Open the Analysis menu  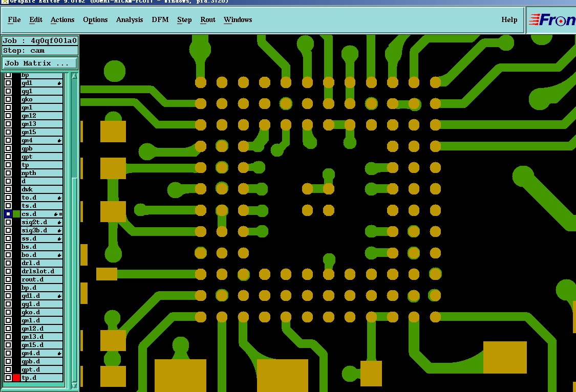point(130,20)
